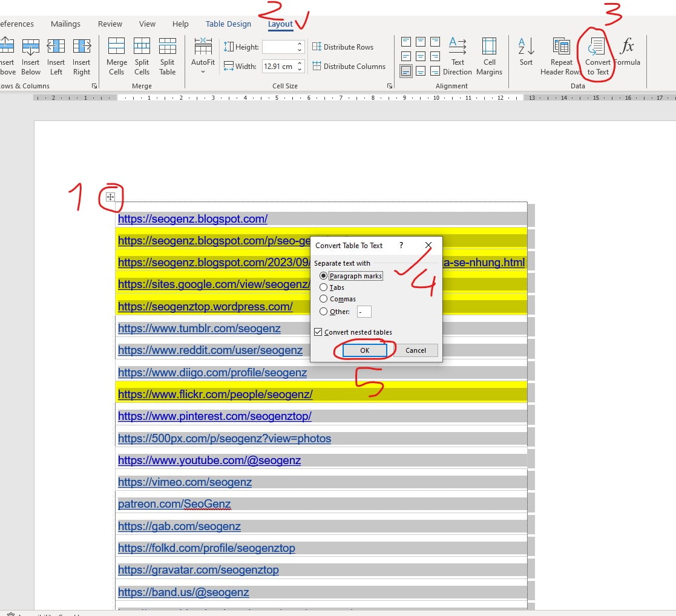Open the tumblr.com/seogenz link
Image resolution: width=676 pixels, height=616 pixels.
[x=199, y=329]
